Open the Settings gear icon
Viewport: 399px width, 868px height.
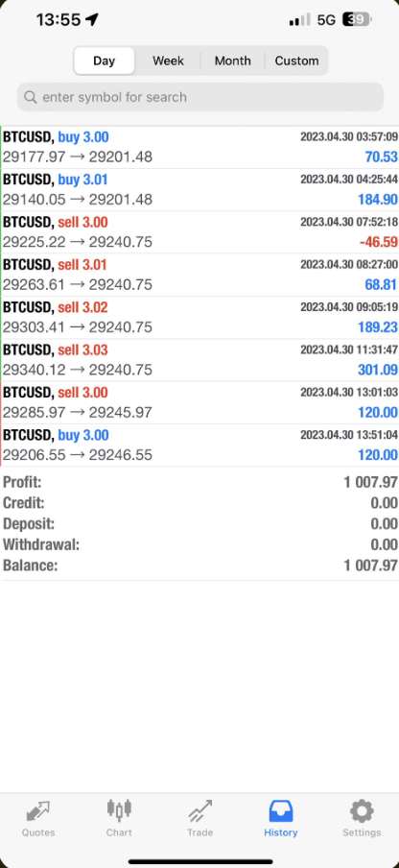[362, 811]
